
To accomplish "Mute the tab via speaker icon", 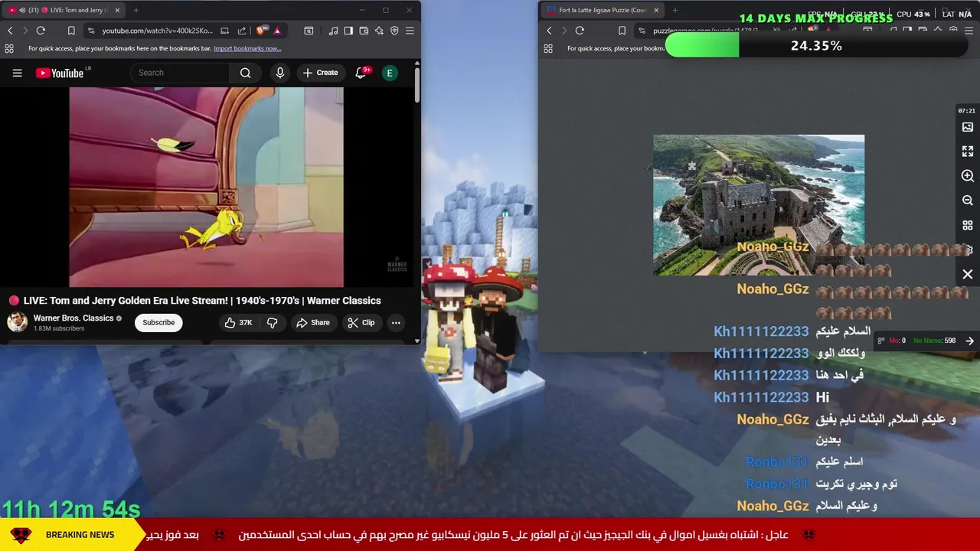I will (21, 10).
